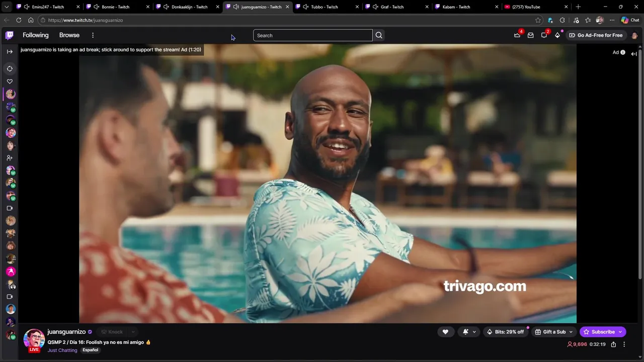Switch to Emiru247 - Twitch tab

pos(48,7)
